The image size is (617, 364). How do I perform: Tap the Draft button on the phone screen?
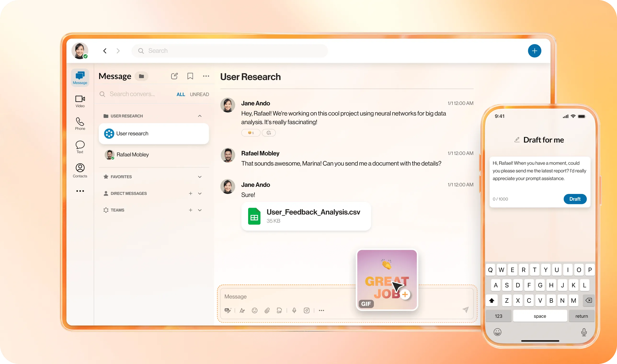tap(575, 199)
